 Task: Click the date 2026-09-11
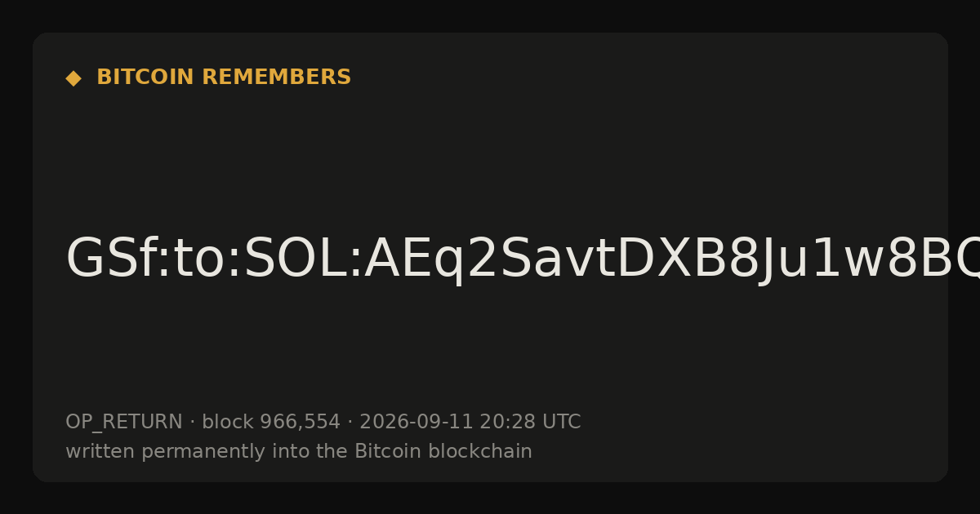pos(416,423)
